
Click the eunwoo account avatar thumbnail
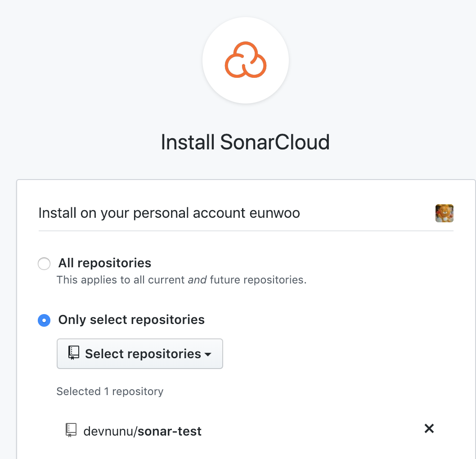(x=444, y=213)
